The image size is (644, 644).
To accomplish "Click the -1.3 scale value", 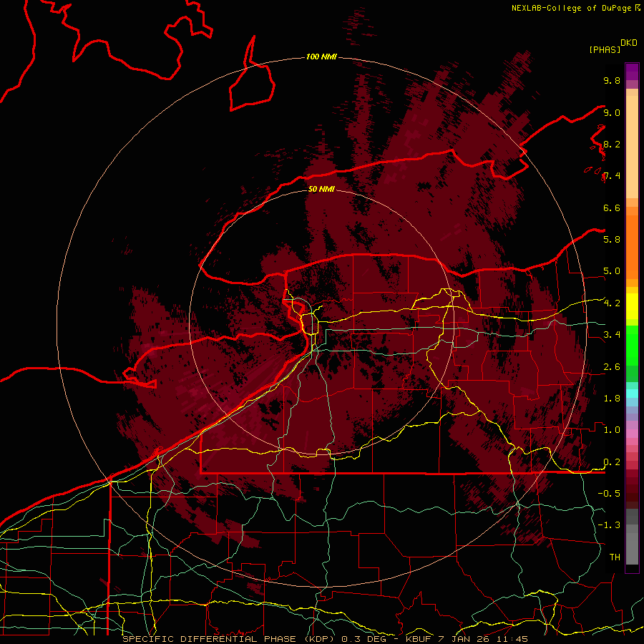I will (x=609, y=525).
